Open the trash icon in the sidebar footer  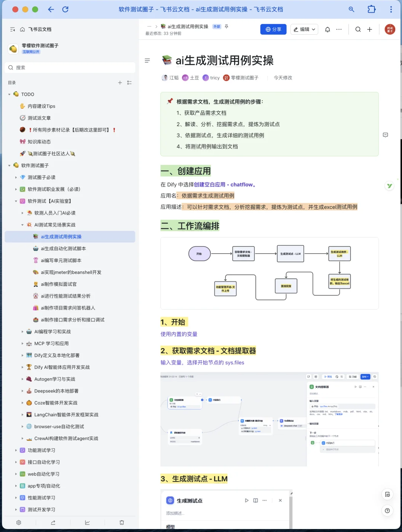click(x=122, y=522)
